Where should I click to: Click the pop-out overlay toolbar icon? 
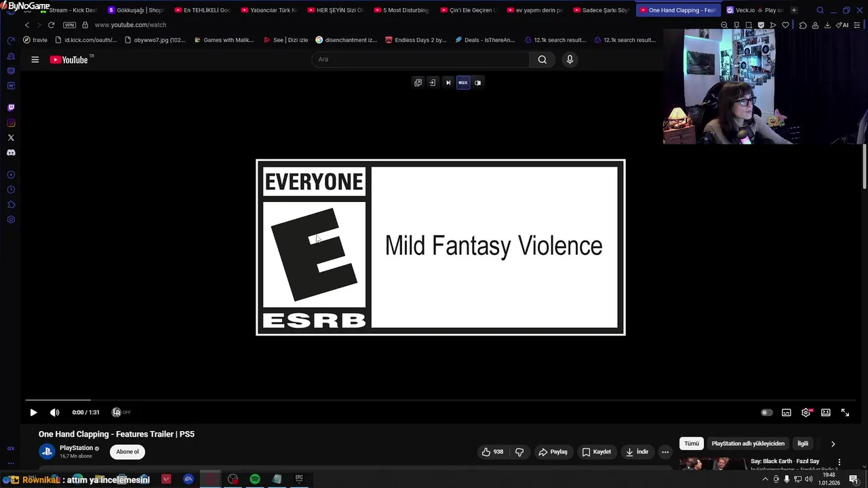[x=418, y=83]
